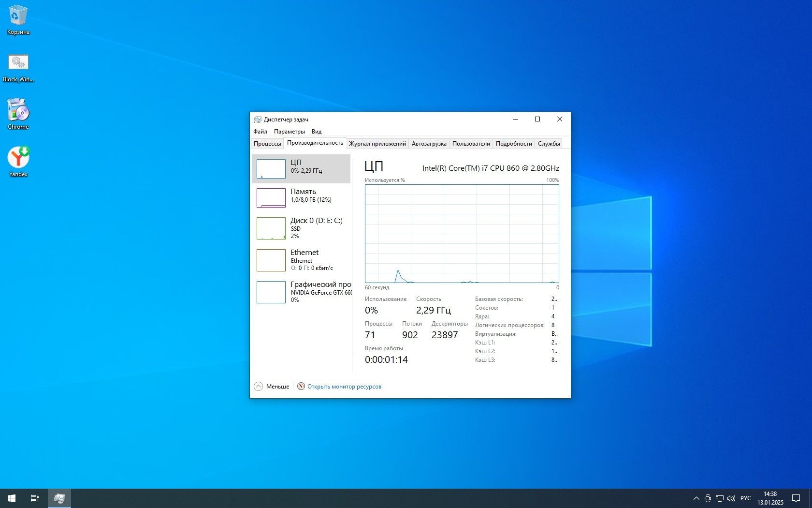The height and width of the screenshot is (508, 812).
Task: Open Task View in the taskbar
Action: 35,498
